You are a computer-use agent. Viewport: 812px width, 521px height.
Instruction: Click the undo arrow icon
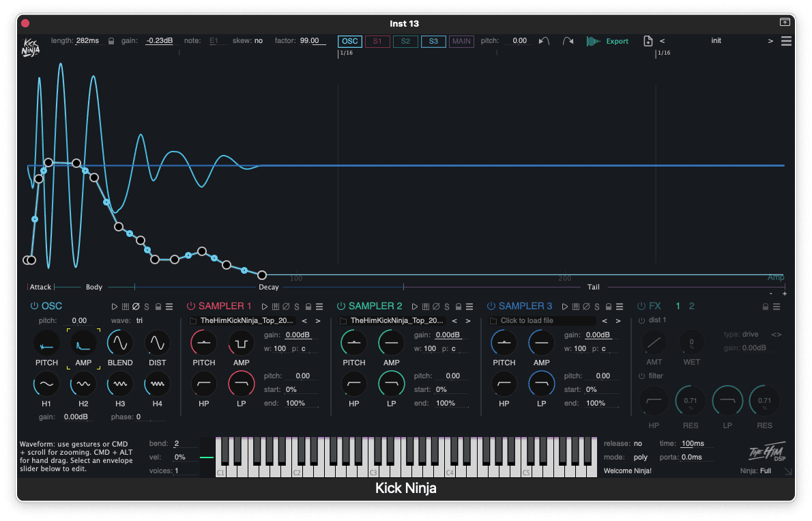tap(544, 41)
